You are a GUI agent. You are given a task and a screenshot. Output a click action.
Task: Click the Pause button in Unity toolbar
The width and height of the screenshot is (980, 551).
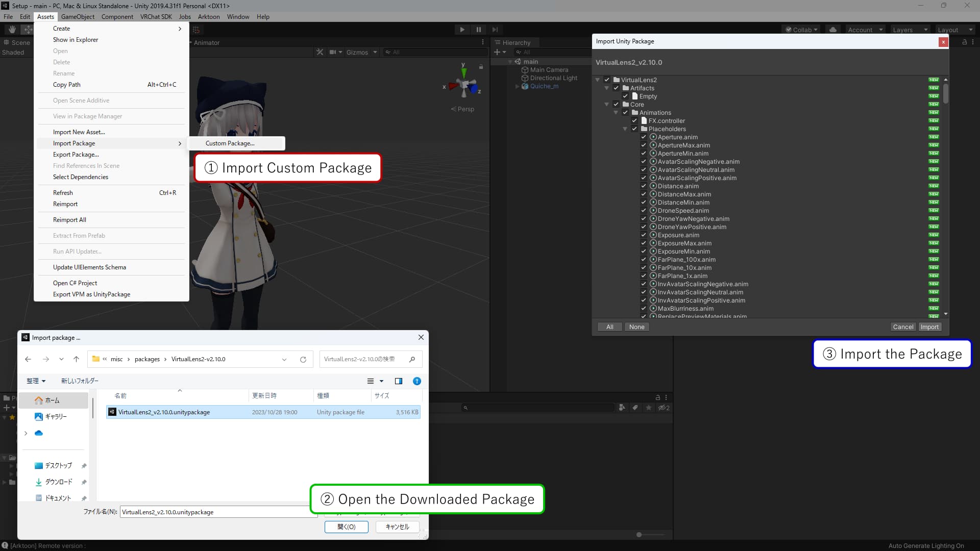(479, 30)
